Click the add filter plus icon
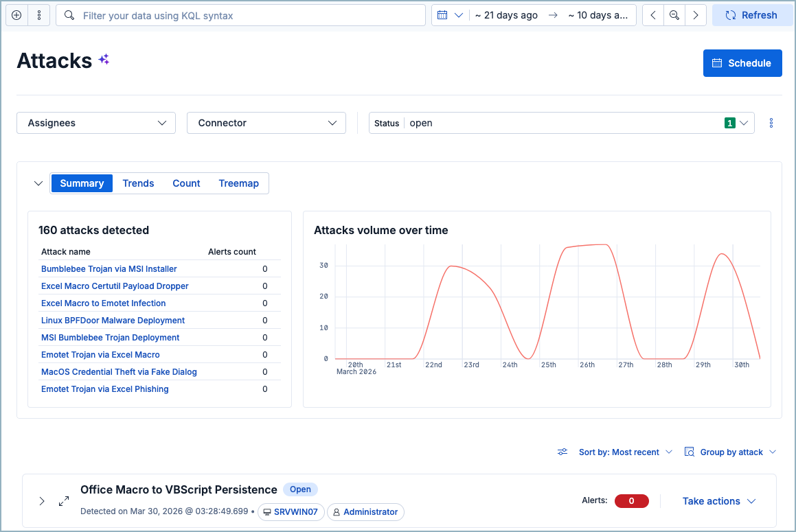This screenshot has width=796, height=532. pyautogui.click(x=16, y=15)
